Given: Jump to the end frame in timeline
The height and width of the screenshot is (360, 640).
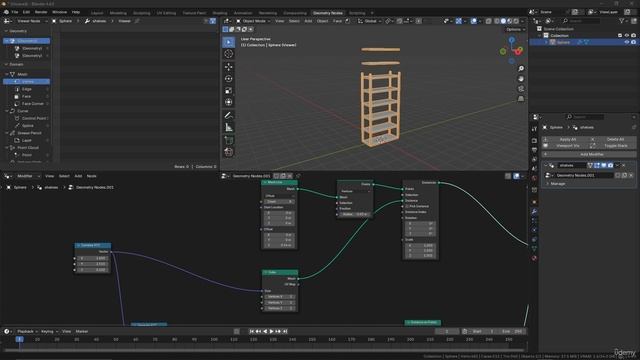Looking at the screenshot, I should tap(285, 331).
